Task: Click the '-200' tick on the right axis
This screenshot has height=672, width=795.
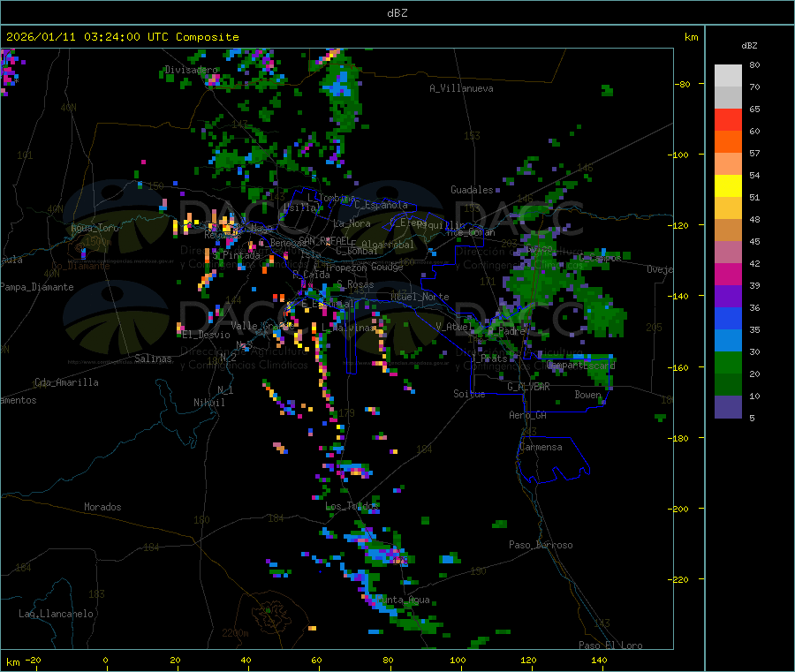Action: click(678, 509)
